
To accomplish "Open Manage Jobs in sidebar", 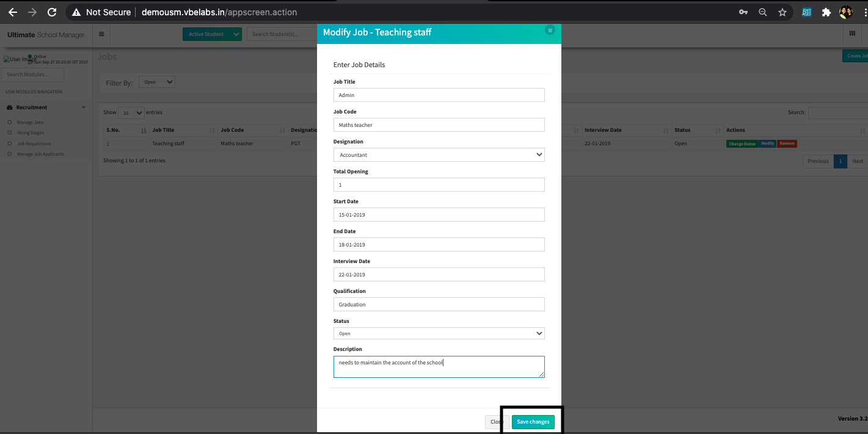I will (x=31, y=123).
